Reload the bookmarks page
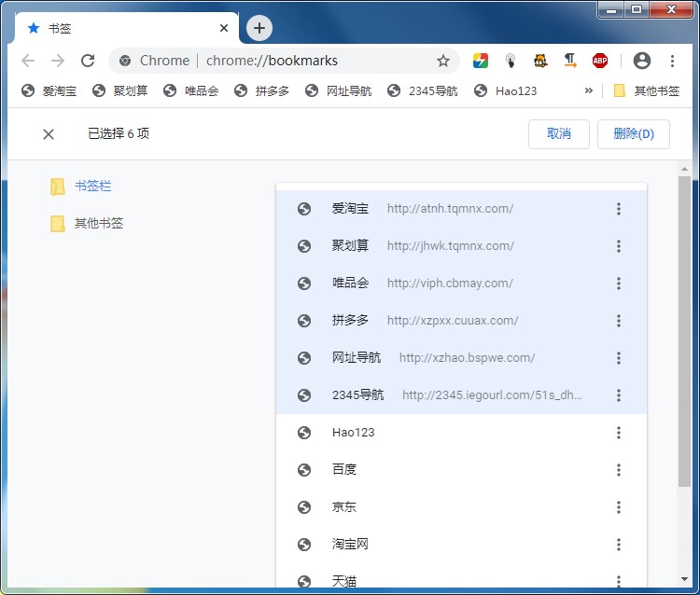The height and width of the screenshot is (595, 700). [88, 61]
